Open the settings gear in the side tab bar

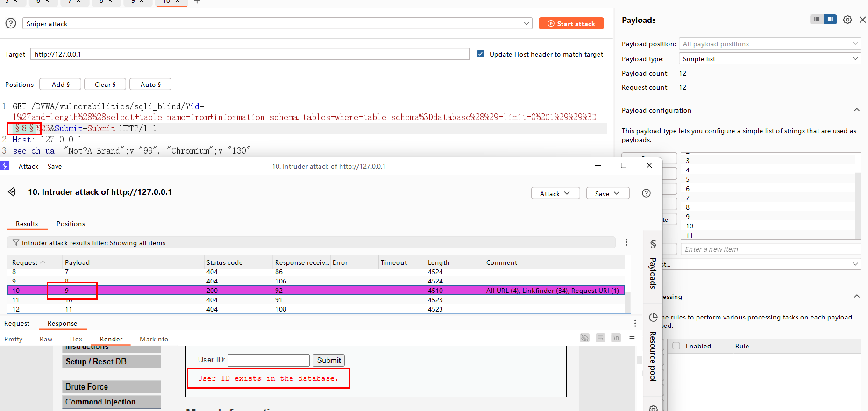653,408
